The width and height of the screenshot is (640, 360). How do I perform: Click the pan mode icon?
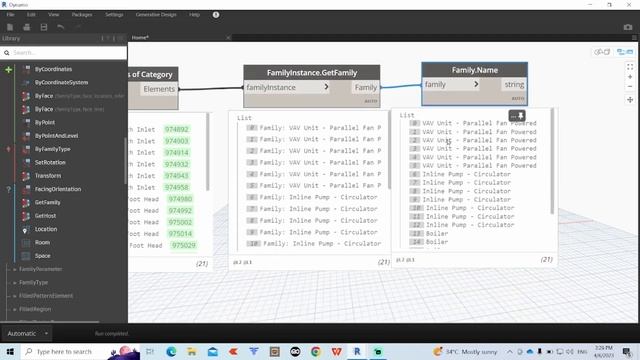[630, 100]
